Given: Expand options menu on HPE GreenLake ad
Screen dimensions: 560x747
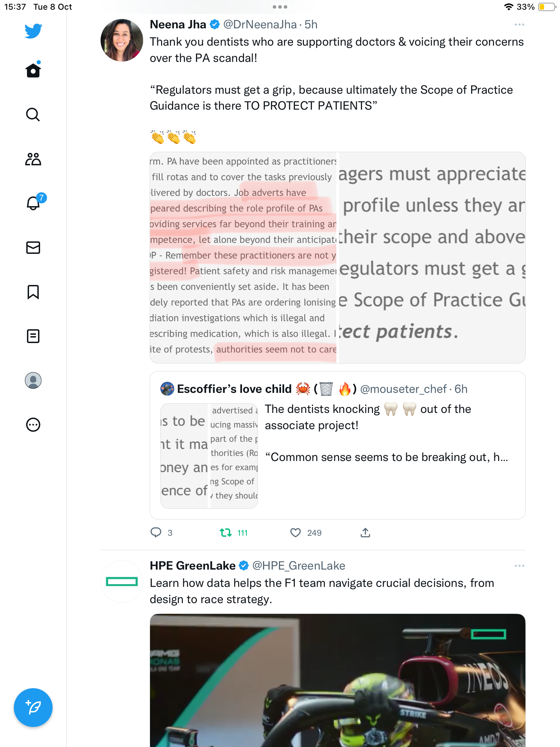Looking at the screenshot, I should coord(519,566).
